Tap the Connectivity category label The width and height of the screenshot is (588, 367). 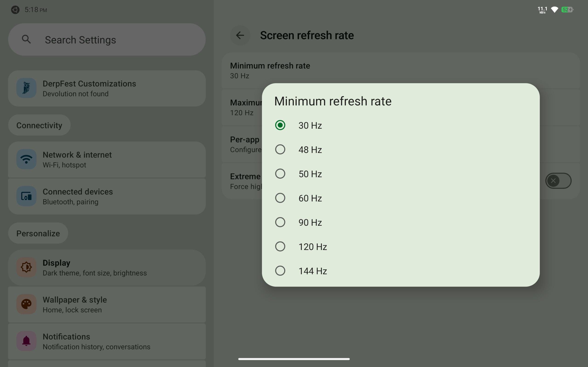coord(39,125)
